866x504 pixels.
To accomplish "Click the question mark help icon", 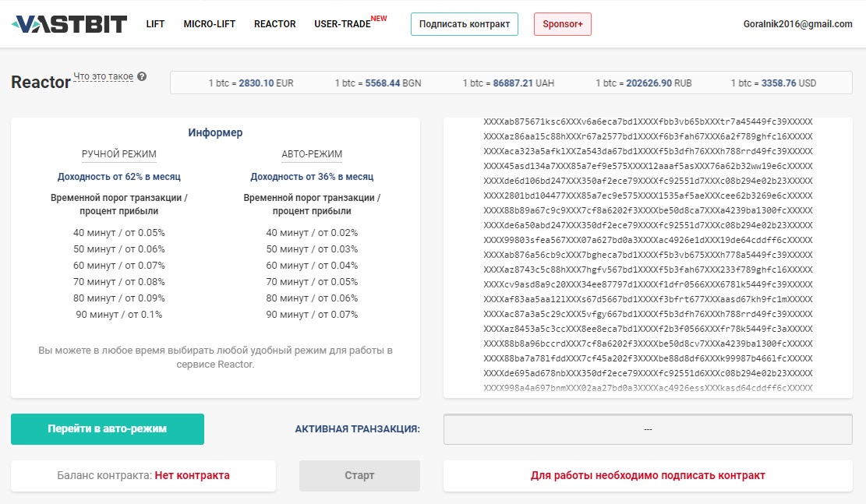I will tap(142, 76).
